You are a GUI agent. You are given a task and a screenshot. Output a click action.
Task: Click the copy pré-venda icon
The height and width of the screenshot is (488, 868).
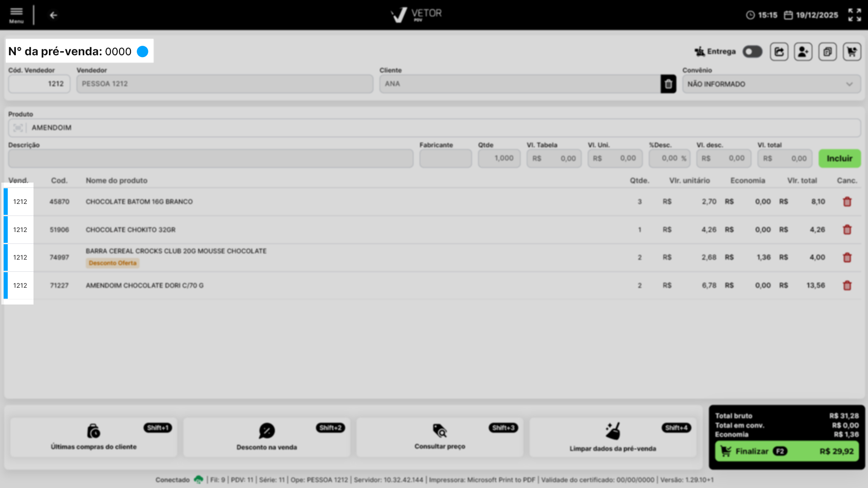pyautogui.click(x=827, y=52)
